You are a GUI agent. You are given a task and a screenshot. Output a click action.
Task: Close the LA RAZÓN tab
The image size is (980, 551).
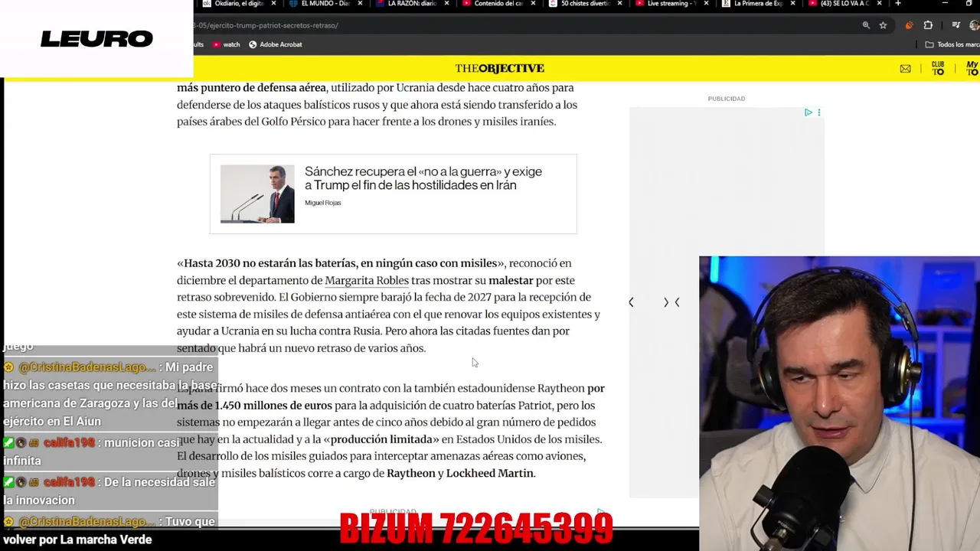pos(446,4)
